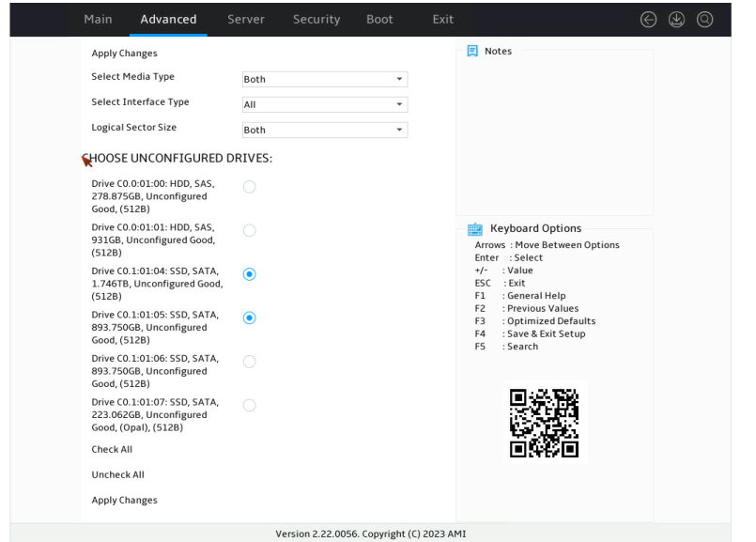Image resolution: width=756 pixels, height=542 pixels.
Task: Click the F5 Search entry
Action: (506, 347)
